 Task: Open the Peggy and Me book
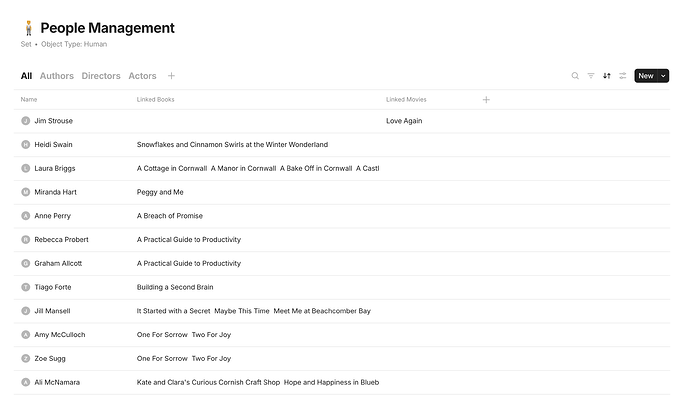click(x=160, y=192)
